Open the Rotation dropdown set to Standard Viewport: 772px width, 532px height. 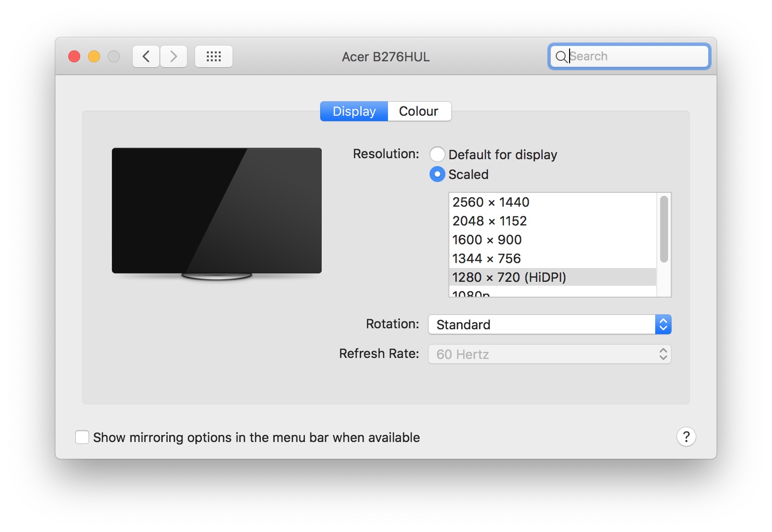coord(550,324)
